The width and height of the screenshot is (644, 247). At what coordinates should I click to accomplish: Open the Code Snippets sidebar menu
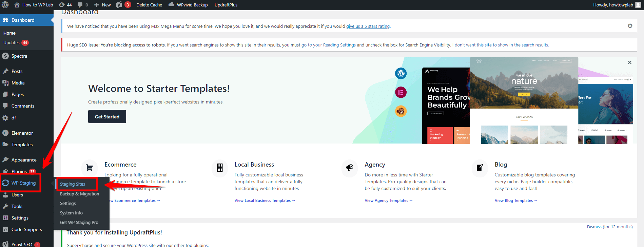point(26,229)
